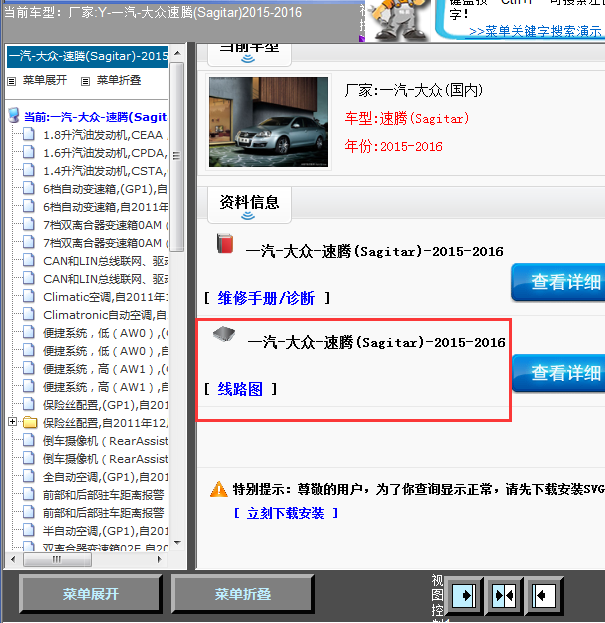The image size is (605, 623).
Task: Select the 6档自动变速箱,(GP1) tree item
Action: coord(105,189)
